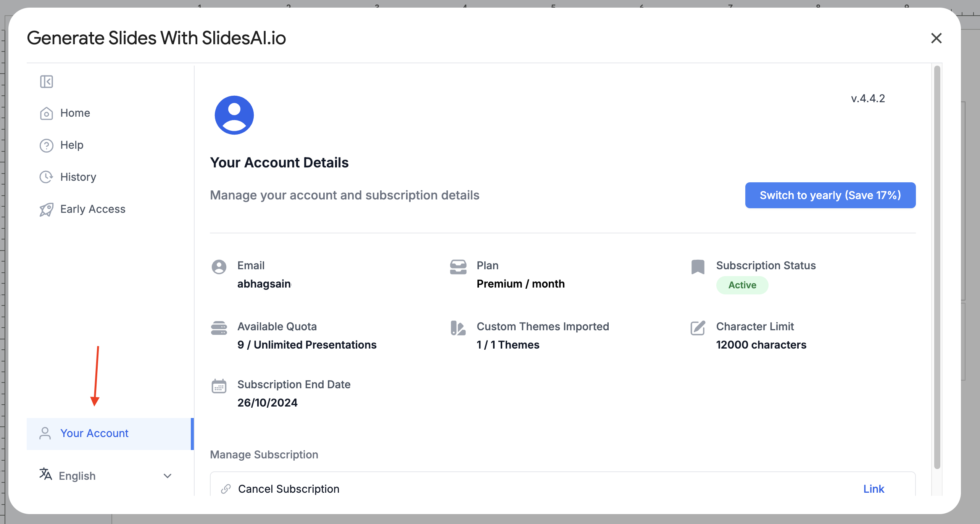This screenshot has height=524, width=980.
Task: Collapse the sidebar using the panel icon
Action: 47,82
